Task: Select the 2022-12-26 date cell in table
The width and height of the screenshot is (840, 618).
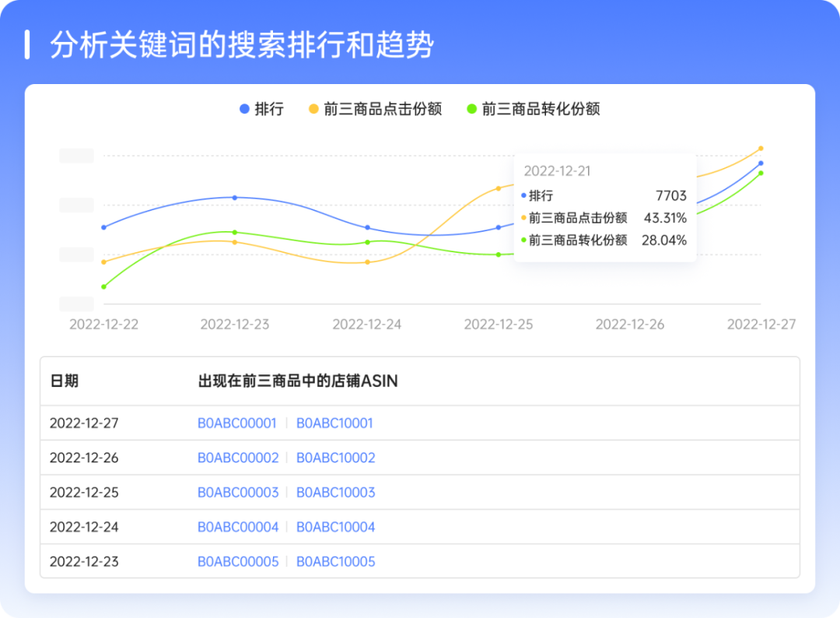Action: click(x=84, y=458)
